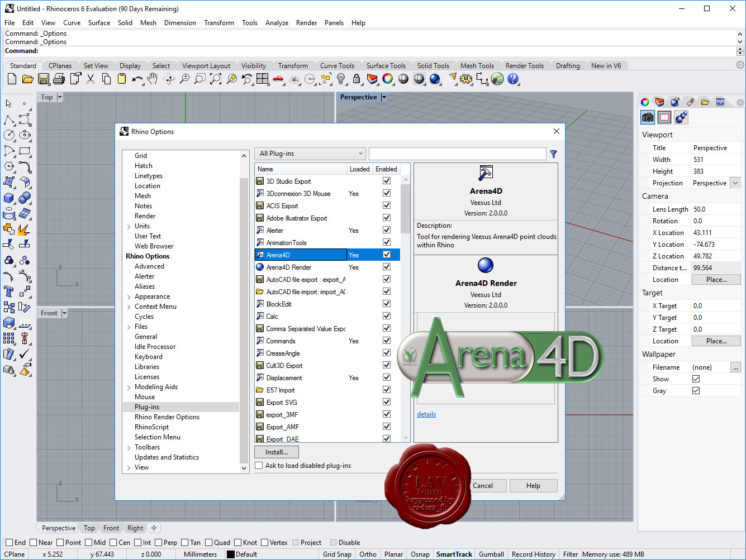The width and height of the screenshot is (746, 560).
Task: Enable the End osnap checkbox
Action: [9, 543]
